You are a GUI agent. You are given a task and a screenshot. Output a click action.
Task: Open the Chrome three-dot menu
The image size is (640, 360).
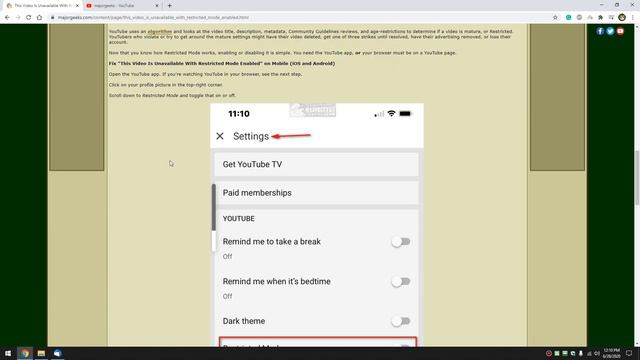pos(633,18)
